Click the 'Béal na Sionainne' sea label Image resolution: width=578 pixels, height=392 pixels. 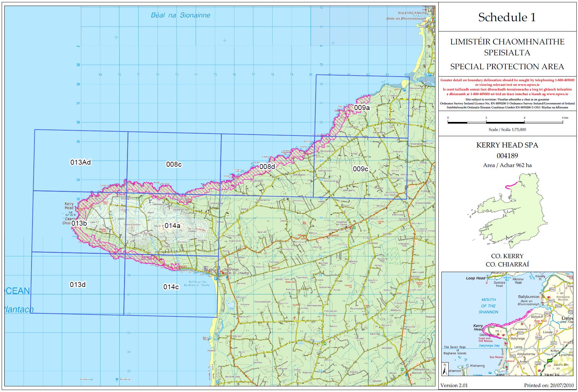[180, 15]
